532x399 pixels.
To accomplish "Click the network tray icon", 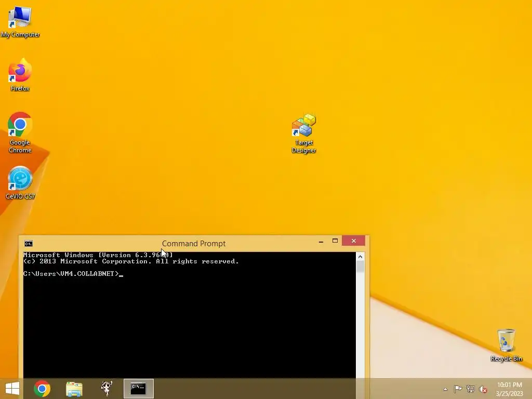I will (471, 389).
